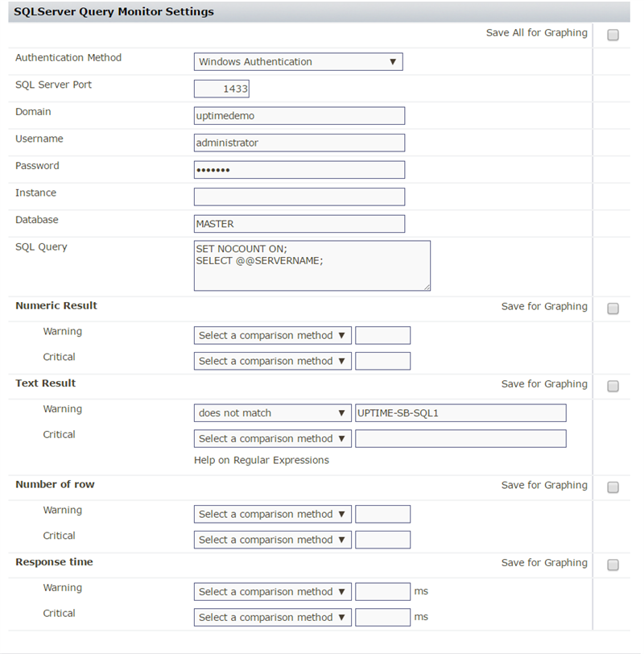Click the 'Text Result' section heading
The height and width of the screenshot is (654, 644).
[x=45, y=383]
